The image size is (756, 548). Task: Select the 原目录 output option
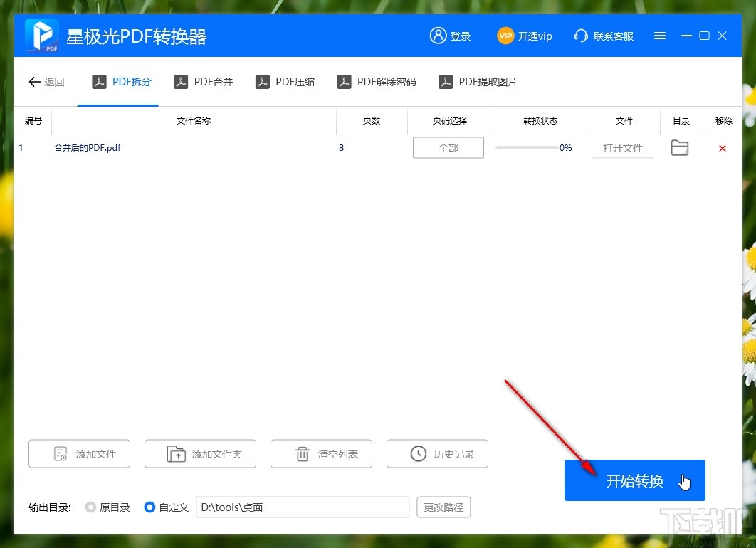tap(90, 507)
